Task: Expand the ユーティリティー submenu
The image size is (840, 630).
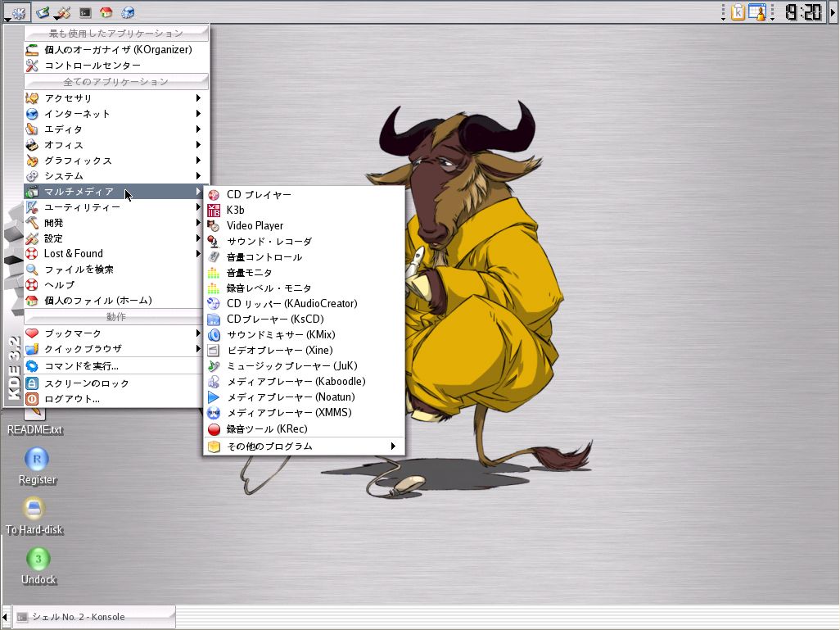Action: pos(113,207)
